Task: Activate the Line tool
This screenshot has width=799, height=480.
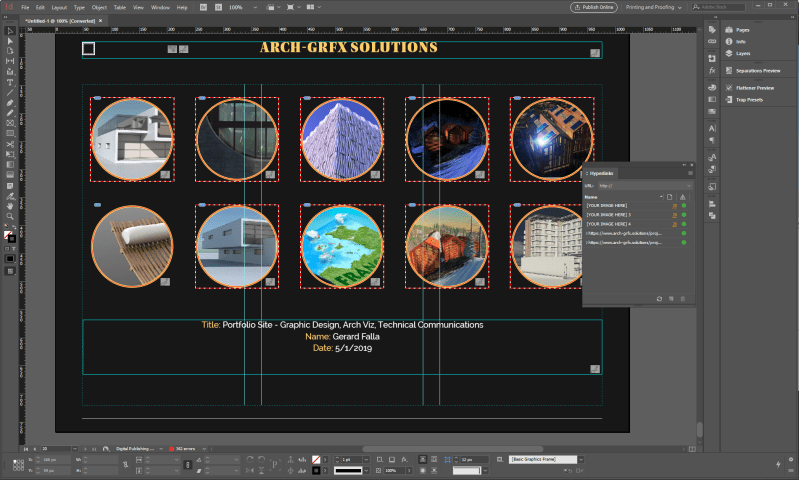Action: pyautogui.click(x=10, y=92)
